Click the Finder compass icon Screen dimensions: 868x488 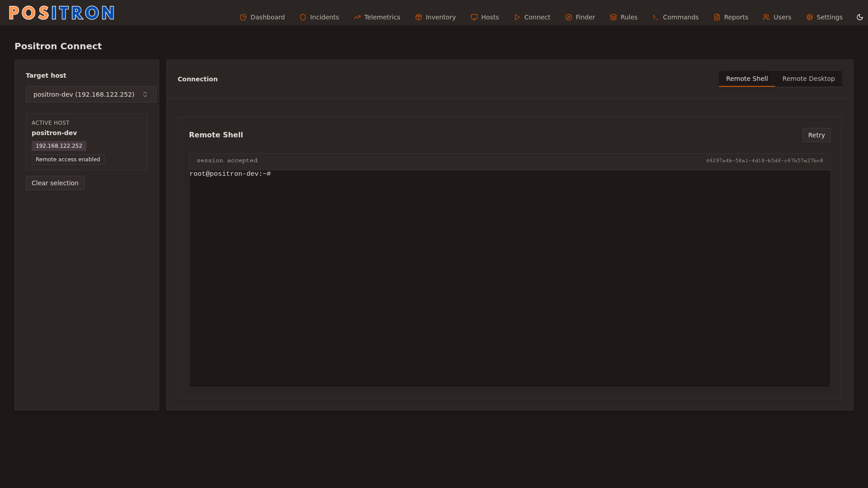pos(569,17)
